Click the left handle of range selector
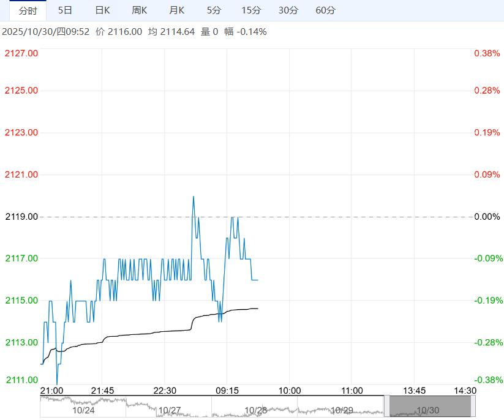This screenshot has width=504, height=420. tap(387, 407)
